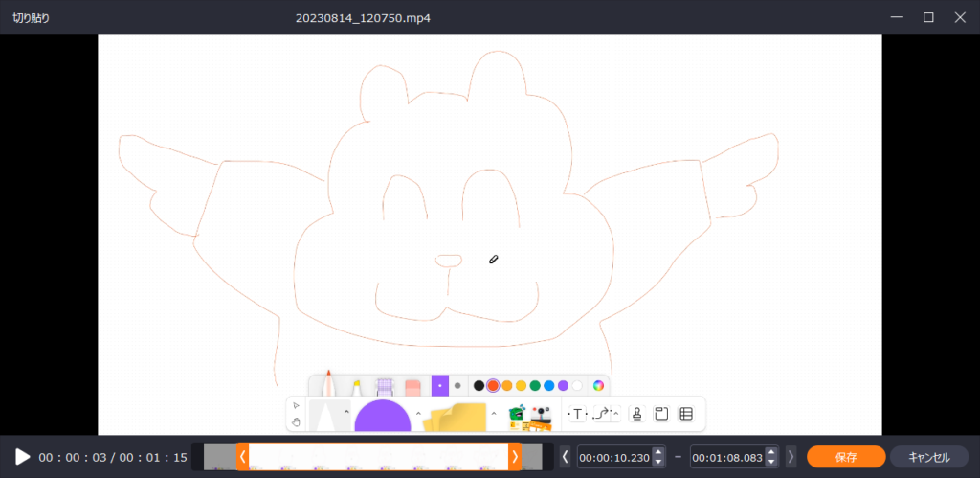Expand the connector options chevron
This screenshot has width=980, height=478.
point(615,414)
